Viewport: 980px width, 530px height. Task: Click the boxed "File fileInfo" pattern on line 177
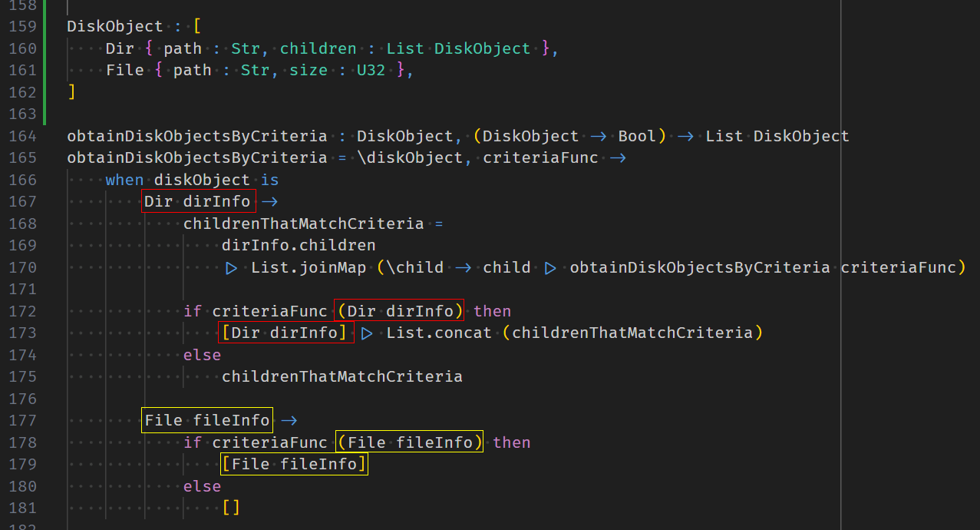pyautogui.click(x=207, y=420)
